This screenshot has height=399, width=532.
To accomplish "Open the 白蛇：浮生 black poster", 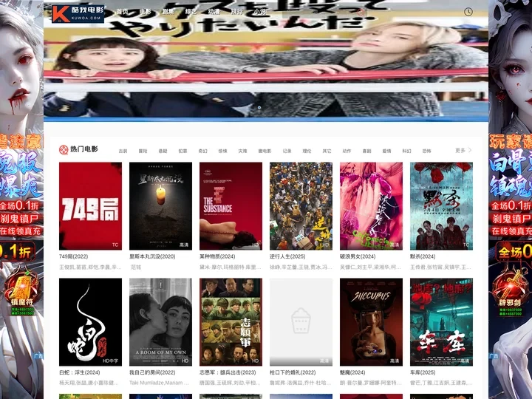I will (x=90, y=322).
